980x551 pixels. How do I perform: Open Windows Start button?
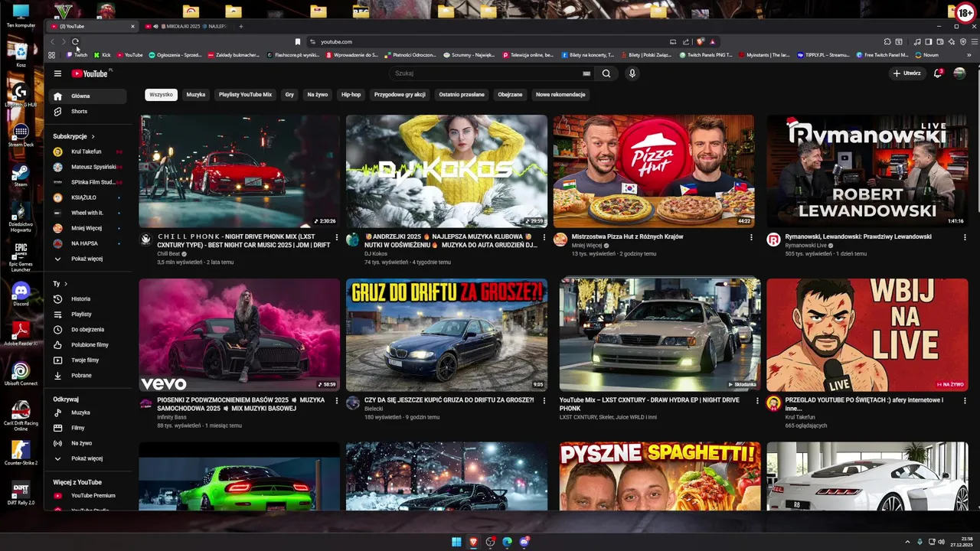click(456, 542)
